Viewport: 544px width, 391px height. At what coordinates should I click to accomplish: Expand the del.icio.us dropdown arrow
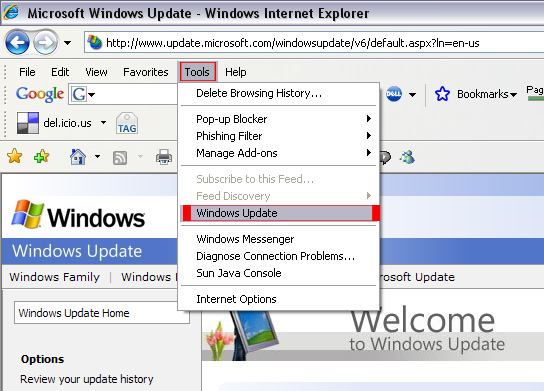click(x=103, y=122)
